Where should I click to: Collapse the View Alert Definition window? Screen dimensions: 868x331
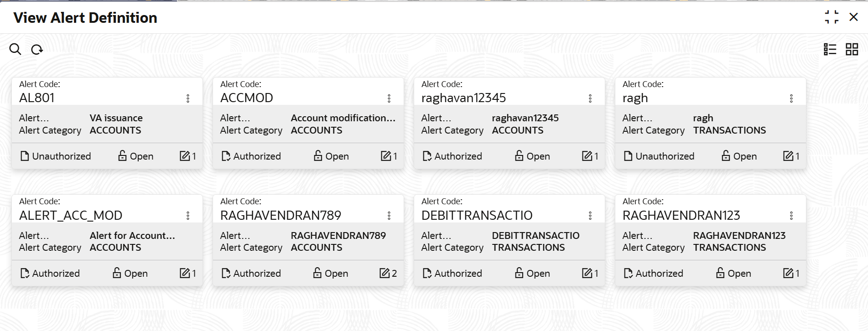point(832,17)
